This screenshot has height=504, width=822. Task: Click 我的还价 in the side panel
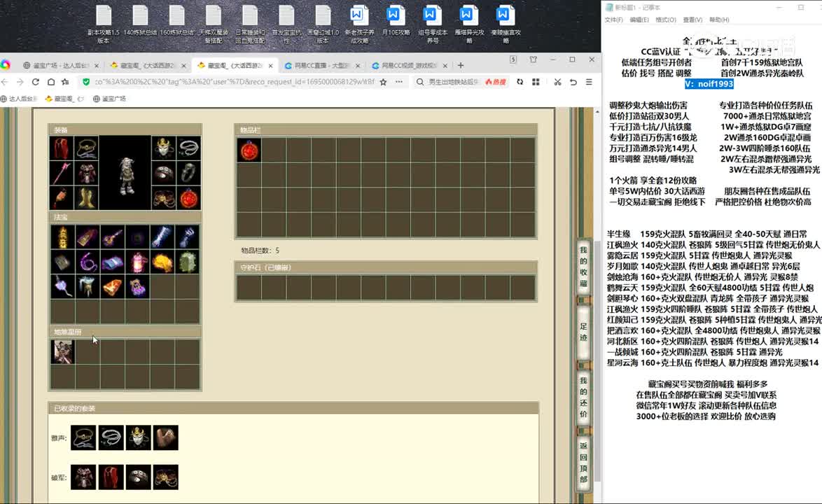point(583,397)
